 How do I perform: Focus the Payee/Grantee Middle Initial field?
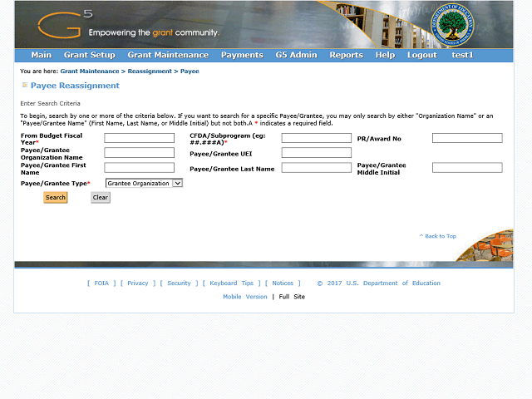467,168
